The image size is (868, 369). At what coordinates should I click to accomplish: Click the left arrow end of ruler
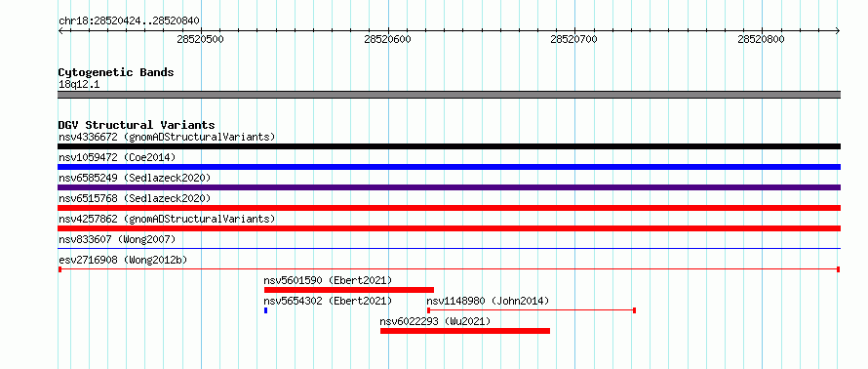click(60, 30)
